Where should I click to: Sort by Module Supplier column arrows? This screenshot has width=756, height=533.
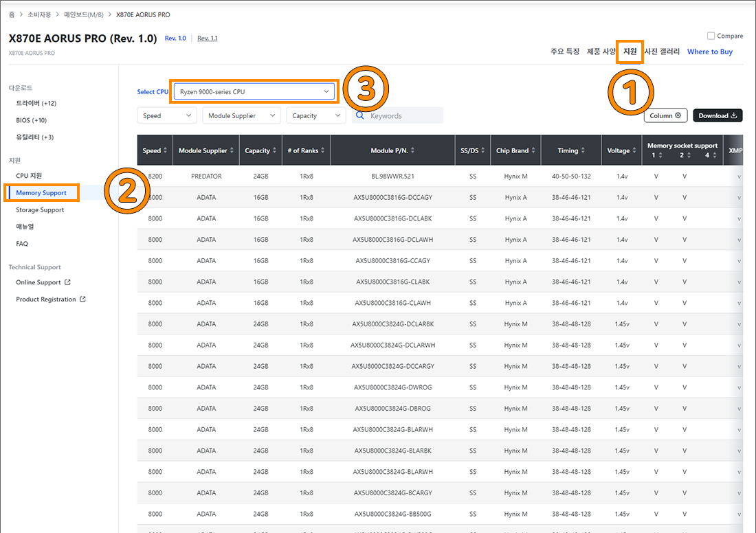pos(232,150)
